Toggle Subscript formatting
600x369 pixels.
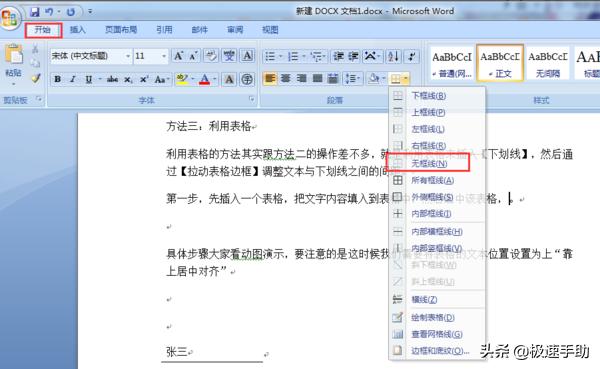click(x=128, y=79)
